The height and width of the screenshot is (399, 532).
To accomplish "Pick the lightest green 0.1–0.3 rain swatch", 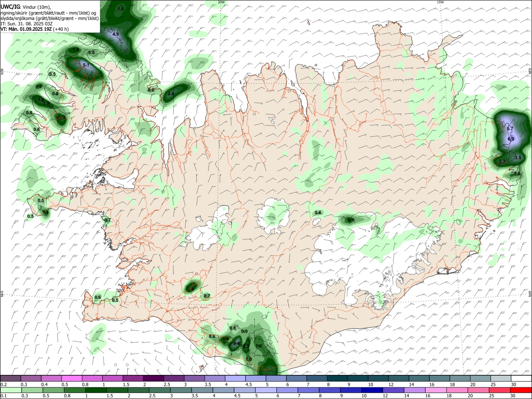I will click(11, 390).
